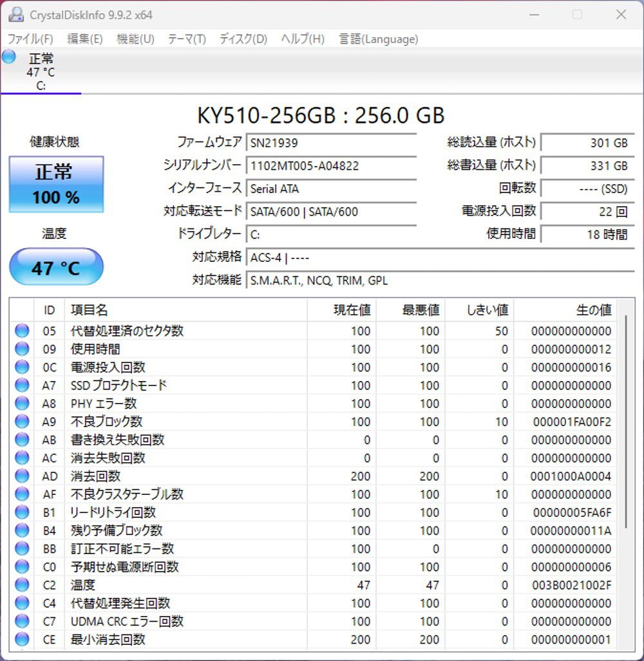Click the serial number field 1102MT005-A04822
The width and height of the screenshot is (644, 661).
(332, 165)
